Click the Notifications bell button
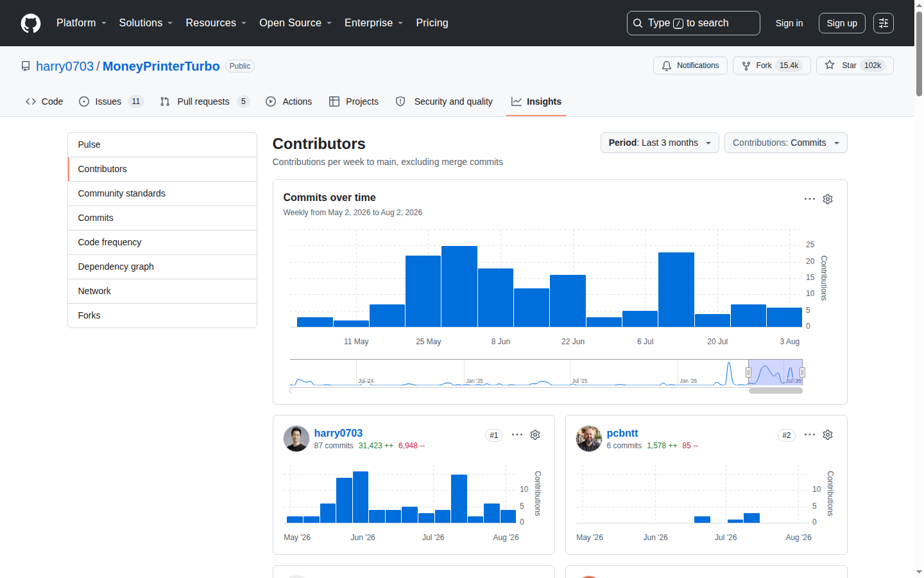Screen dimensions: 924x578 (x=690, y=66)
